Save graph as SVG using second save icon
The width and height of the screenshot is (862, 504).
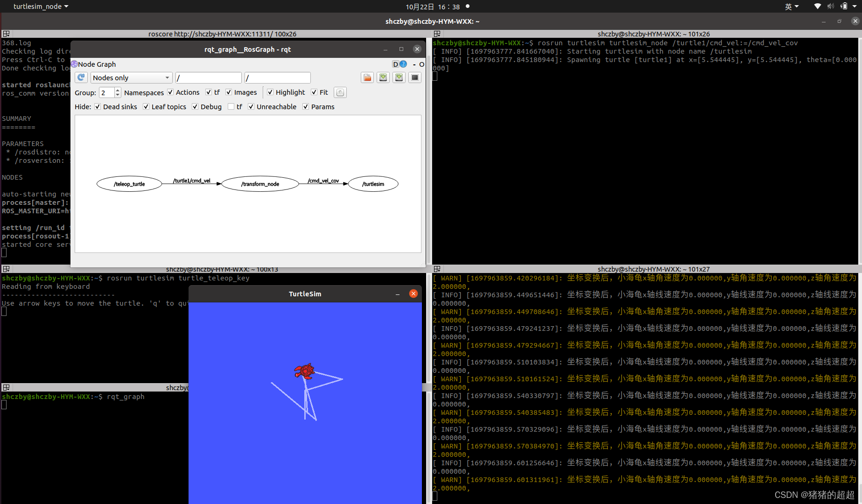click(399, 77)
